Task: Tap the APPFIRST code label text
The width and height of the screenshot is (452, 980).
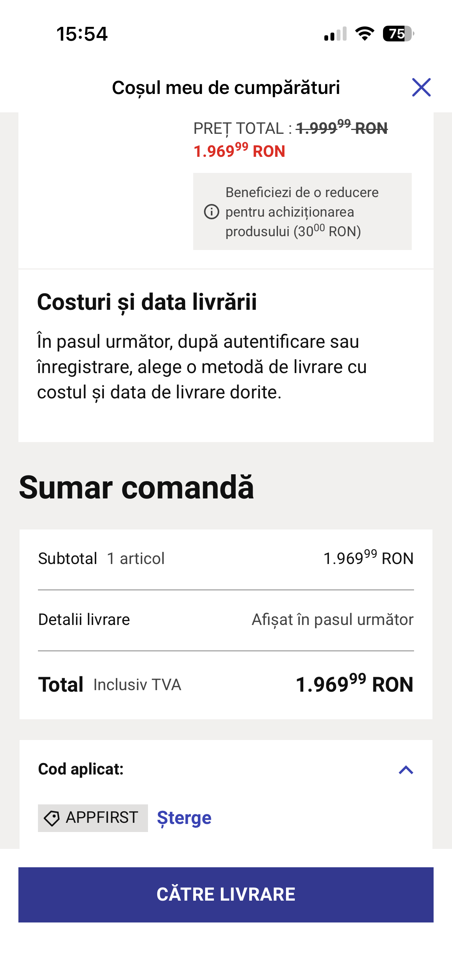Action: [102, 818]
